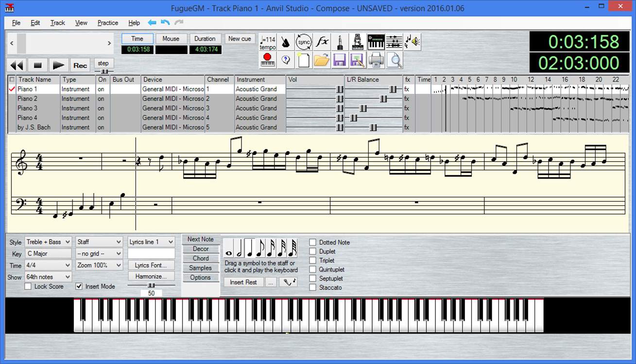Click the Rec record button

tap(80, 66)
